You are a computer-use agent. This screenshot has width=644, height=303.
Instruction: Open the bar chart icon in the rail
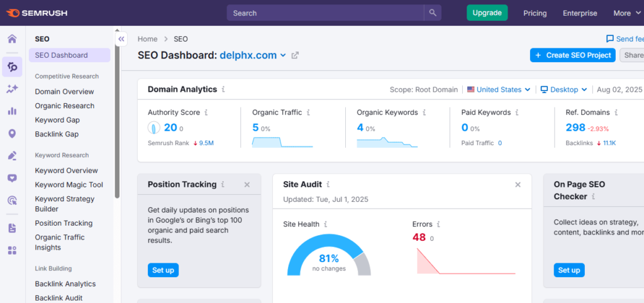click(x=13, y=111)
